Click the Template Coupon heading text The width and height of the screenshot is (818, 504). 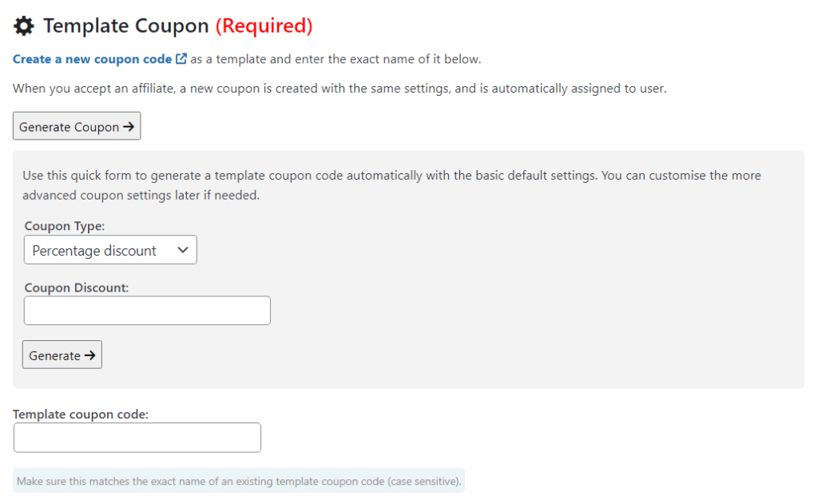125,26
